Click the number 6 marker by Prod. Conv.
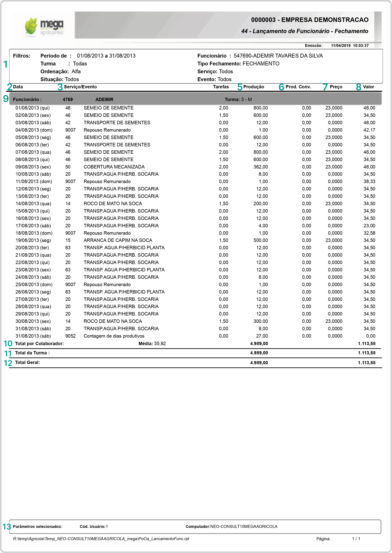392x553 pixels. tap(281, 87)
